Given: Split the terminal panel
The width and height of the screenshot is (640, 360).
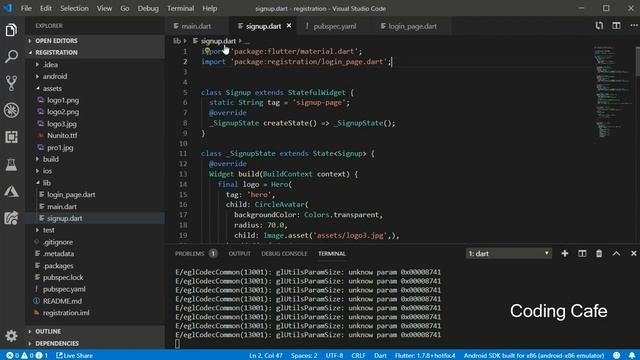Looking at the screenshot, I should click(582, 253).
